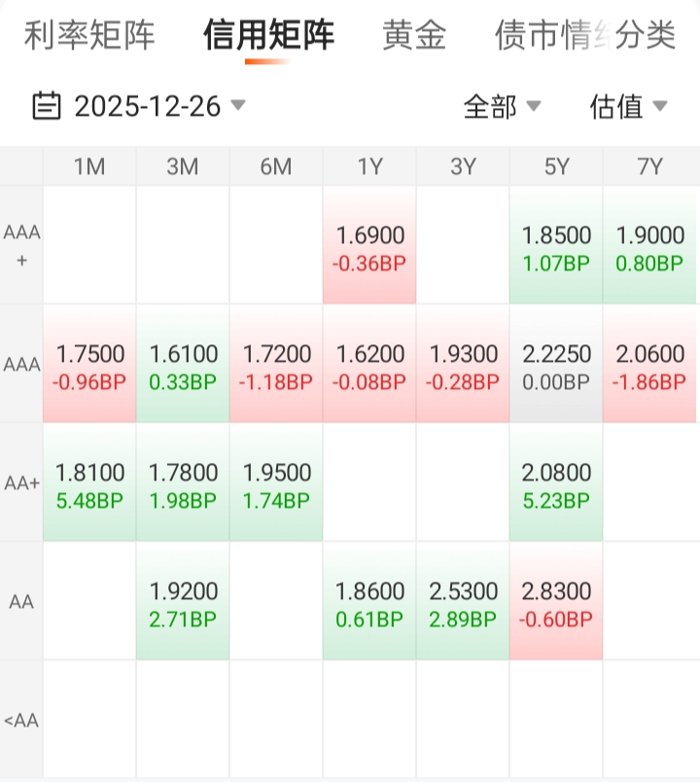
Task: Open the 2025-12-26 date dropdown arrow
Action: pyautogui.click(x=238, y=105)
